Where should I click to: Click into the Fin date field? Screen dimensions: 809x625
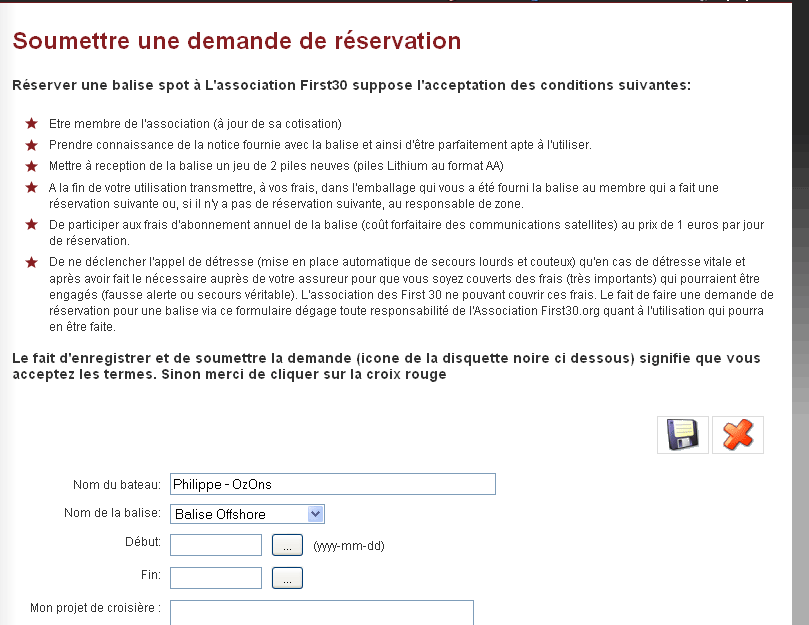click(x=216, y=578)
